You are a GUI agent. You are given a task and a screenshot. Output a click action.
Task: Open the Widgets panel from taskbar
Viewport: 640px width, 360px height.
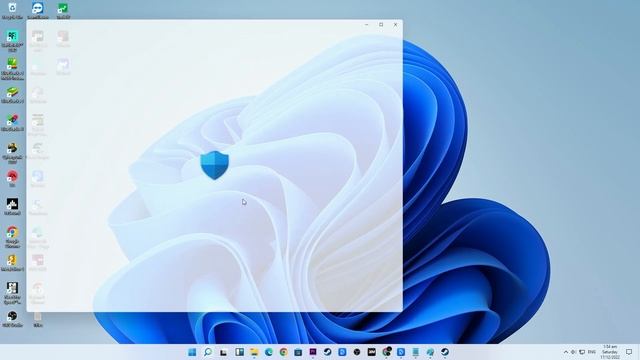coord(239,352)
